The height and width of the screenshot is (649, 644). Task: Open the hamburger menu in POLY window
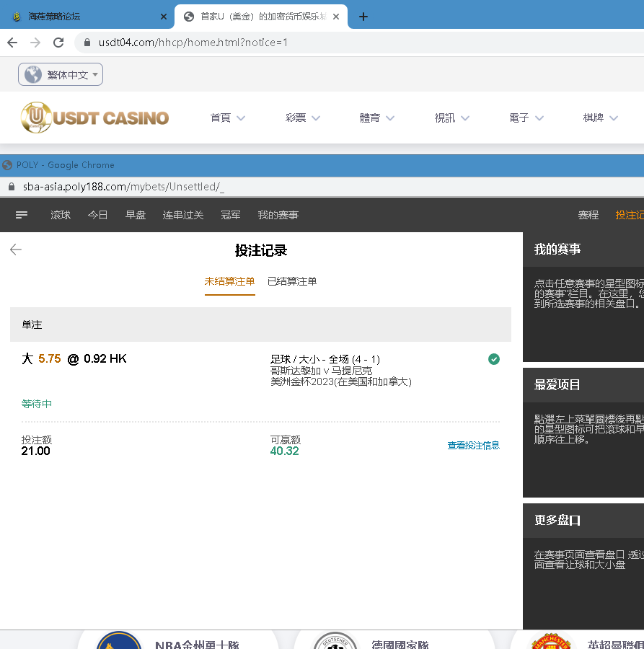coord(22,215)
